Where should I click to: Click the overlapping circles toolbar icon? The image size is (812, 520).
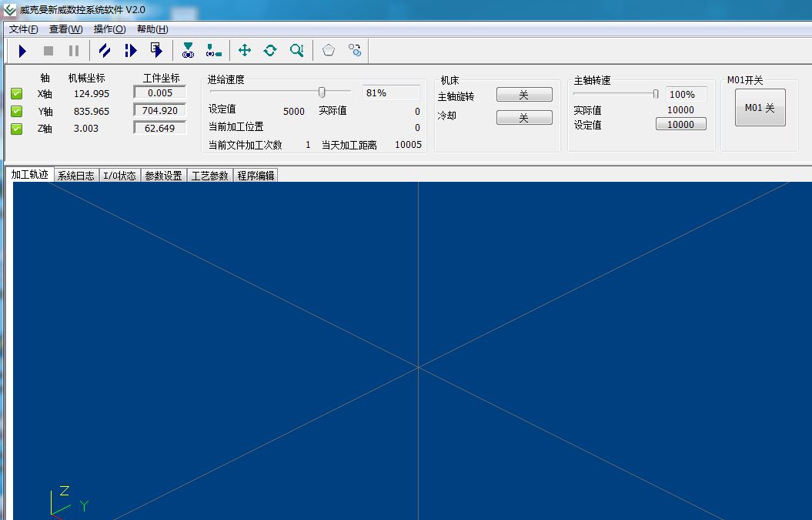tap(355, 50)
